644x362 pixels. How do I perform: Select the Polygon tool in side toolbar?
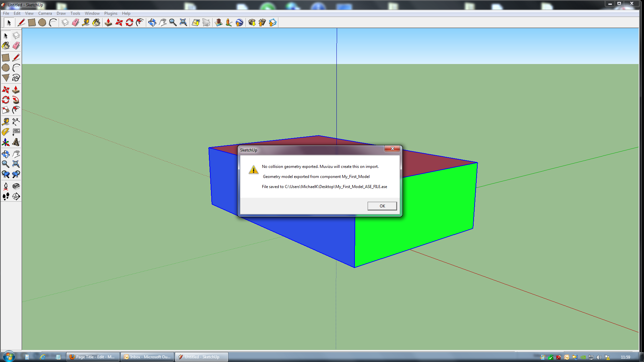pyautogui.click(x=6, y=78)
